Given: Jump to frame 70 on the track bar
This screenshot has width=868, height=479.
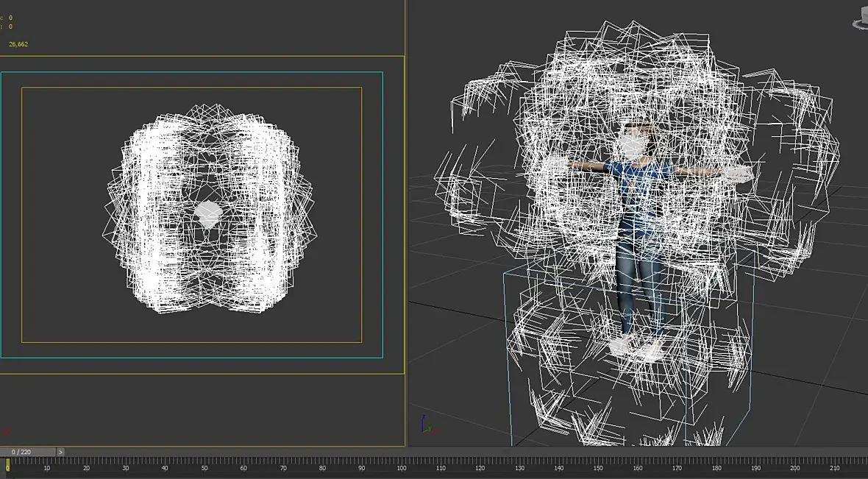Looking at the screenshot, I should pyautogui.click(x=283, y=468).
